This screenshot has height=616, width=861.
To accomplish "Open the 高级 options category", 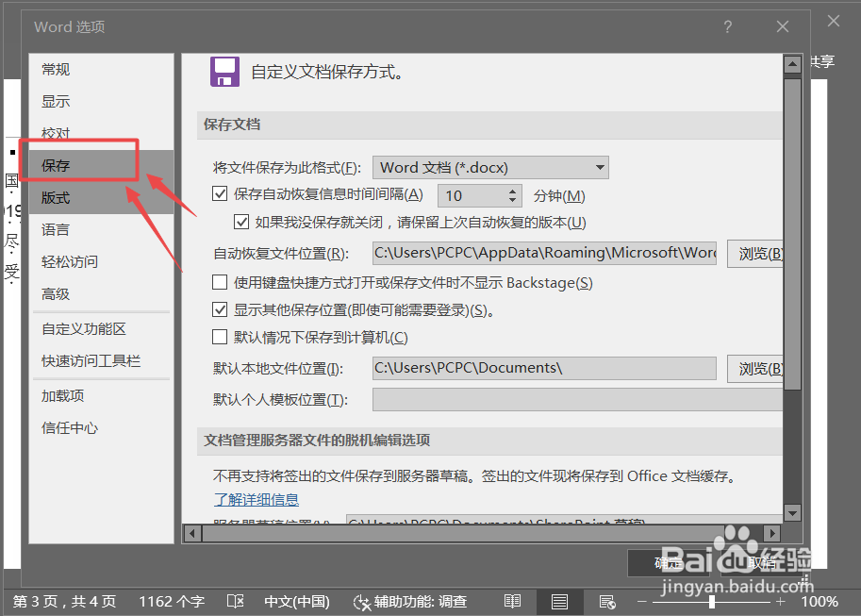I will click(x=101, y=294).
